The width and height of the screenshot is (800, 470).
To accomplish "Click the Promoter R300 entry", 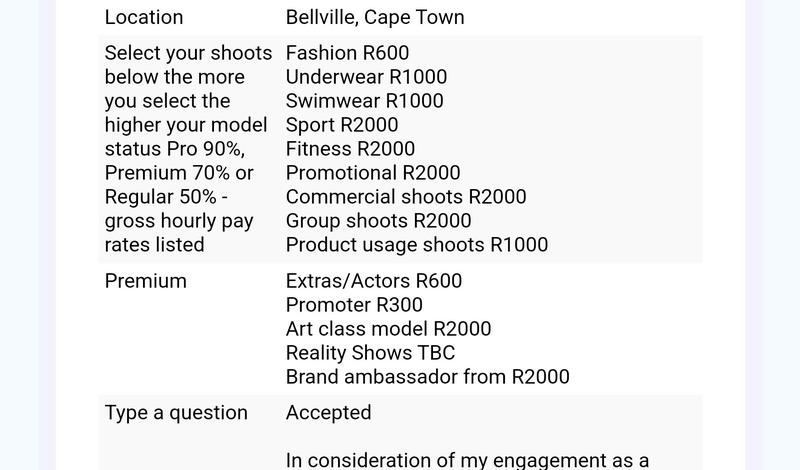I will (x=354, y=305).
